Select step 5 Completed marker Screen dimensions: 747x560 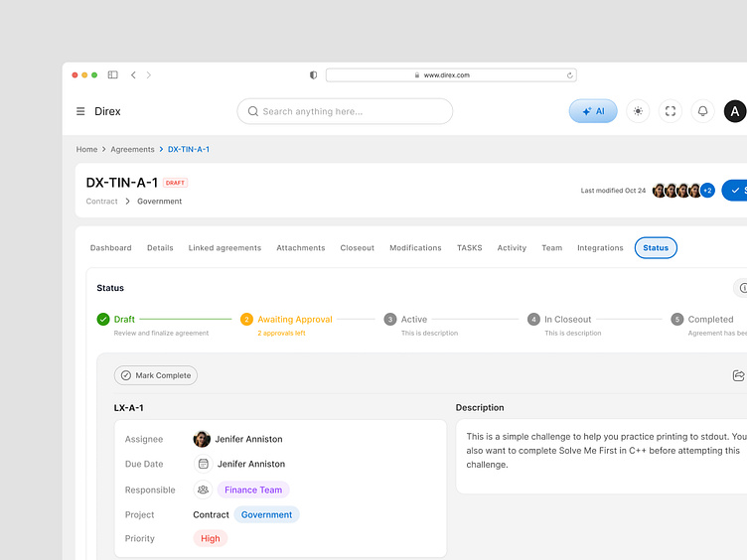coord(677,319)
